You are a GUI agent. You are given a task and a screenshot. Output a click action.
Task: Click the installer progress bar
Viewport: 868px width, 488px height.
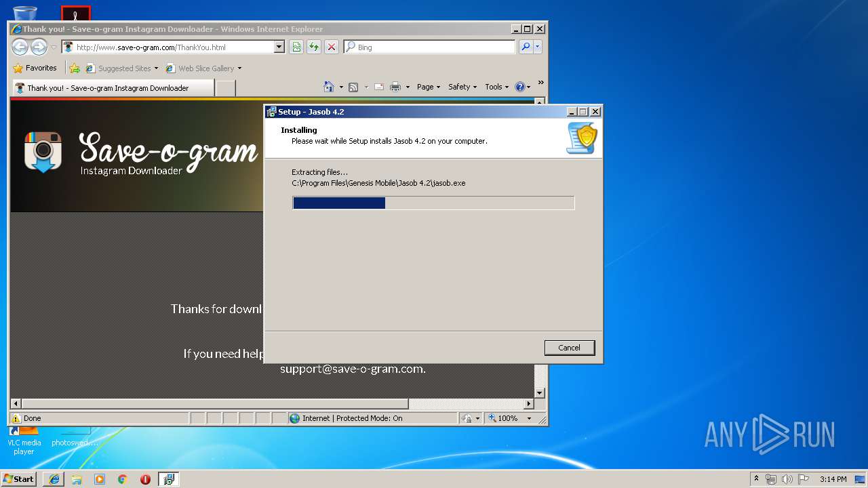(433, 203)
